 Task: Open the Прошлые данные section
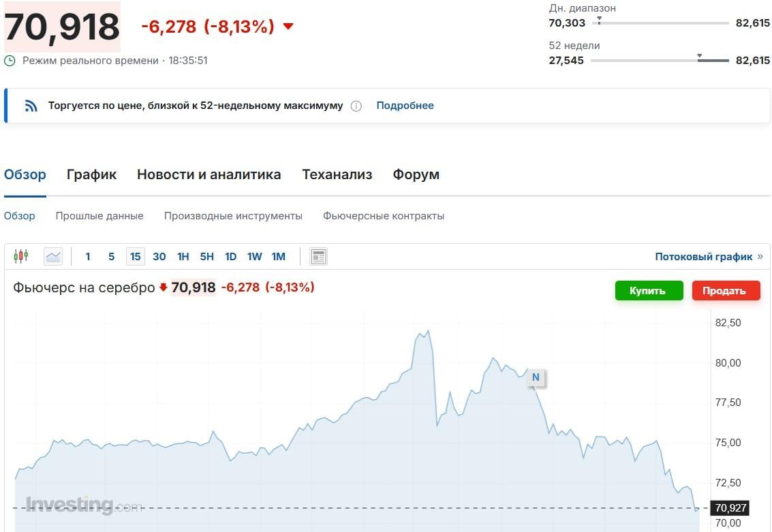pos(99,215)
